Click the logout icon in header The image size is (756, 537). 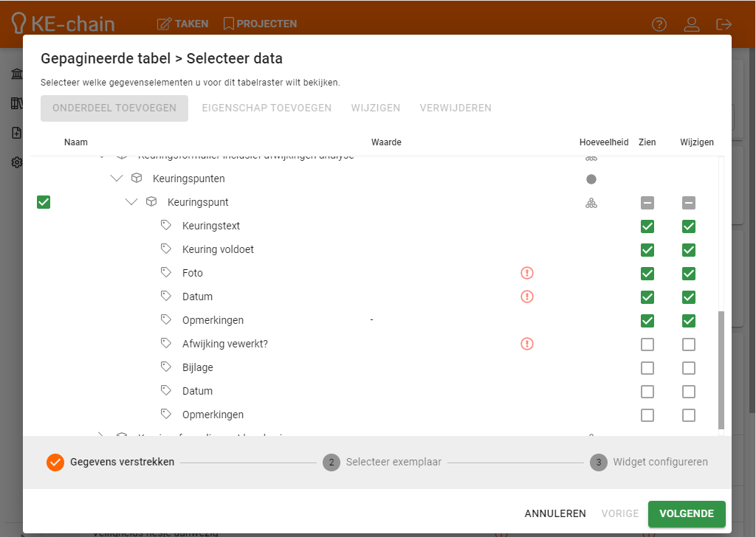tap(724, 24)
